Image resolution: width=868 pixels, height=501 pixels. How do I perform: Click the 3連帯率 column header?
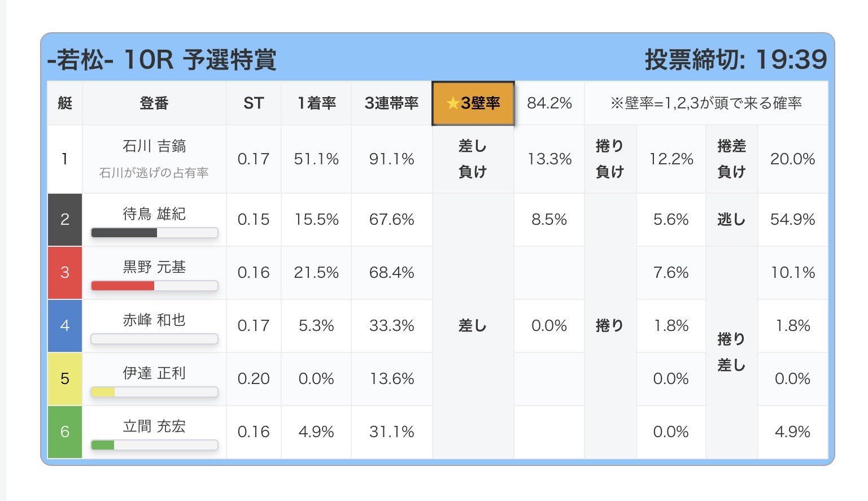(391, 103)
